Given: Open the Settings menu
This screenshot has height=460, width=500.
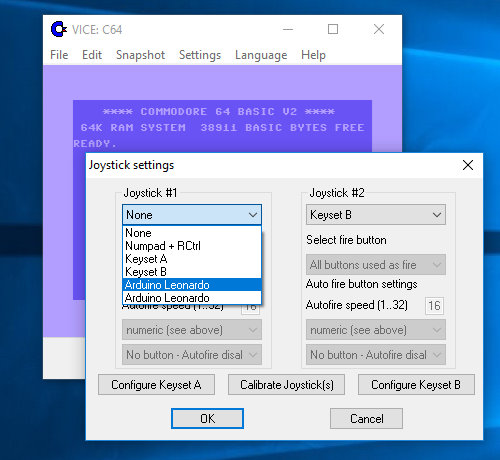Looking at the screenshot, I should click(x=200, y=55).
